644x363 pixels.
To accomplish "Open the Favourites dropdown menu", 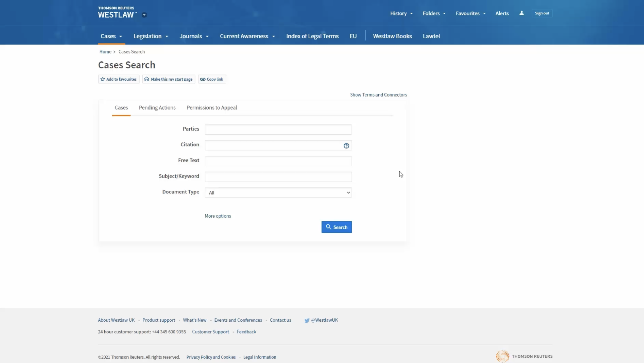I will (x=470, y=13).
